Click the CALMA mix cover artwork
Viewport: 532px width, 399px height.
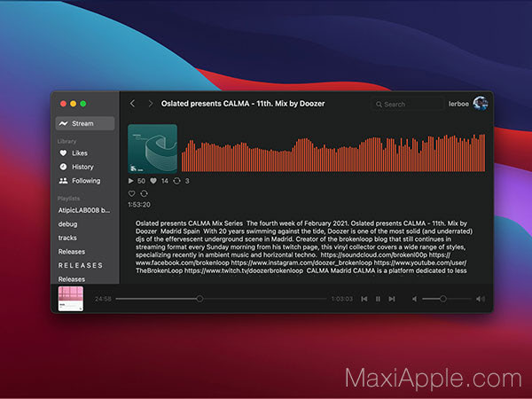[x=153, y=149]
